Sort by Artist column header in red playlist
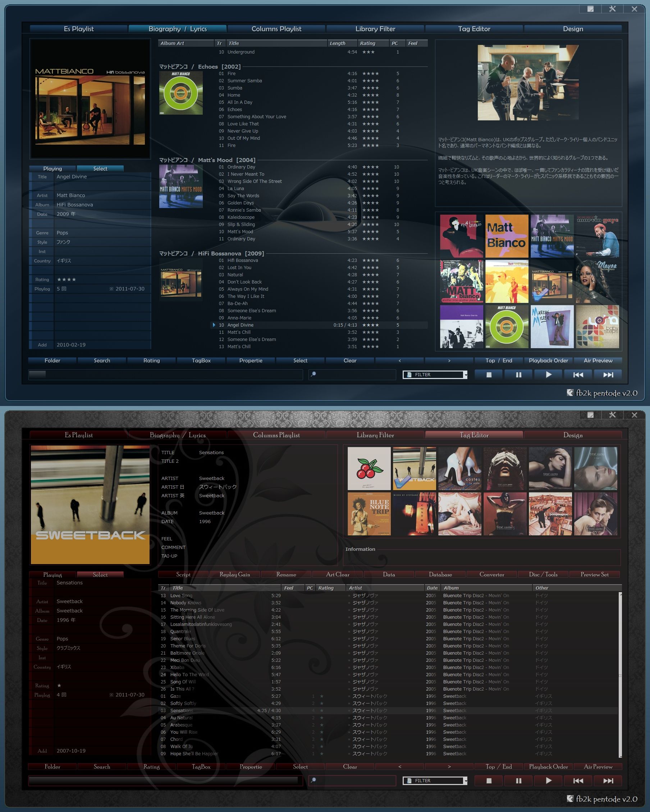The height and width of the screenshot is (812, 650). coord(385,588)
